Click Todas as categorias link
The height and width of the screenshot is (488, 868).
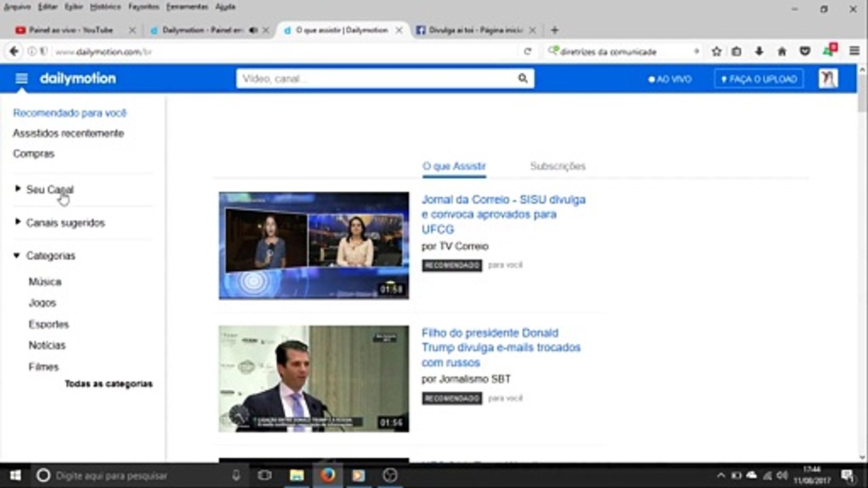tap(108, 384)
